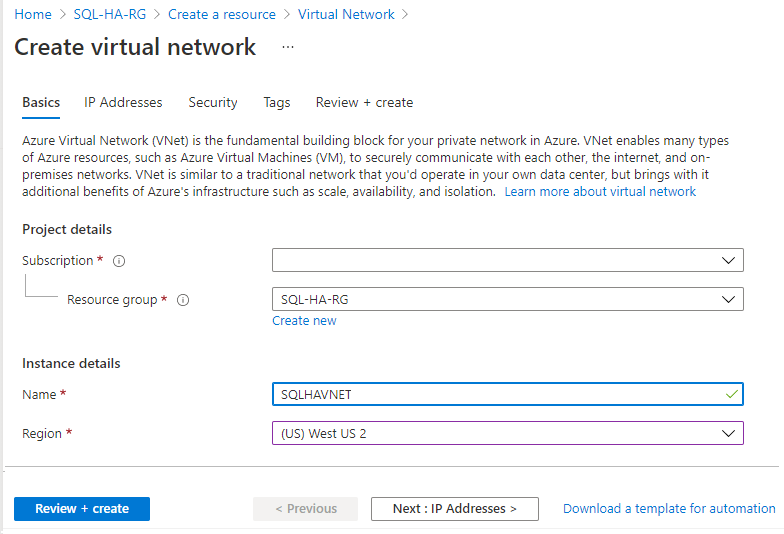Screen dimensions: 784x534
Task: Open the ellipsis menu beside page title
Action: tap(288, 47)
